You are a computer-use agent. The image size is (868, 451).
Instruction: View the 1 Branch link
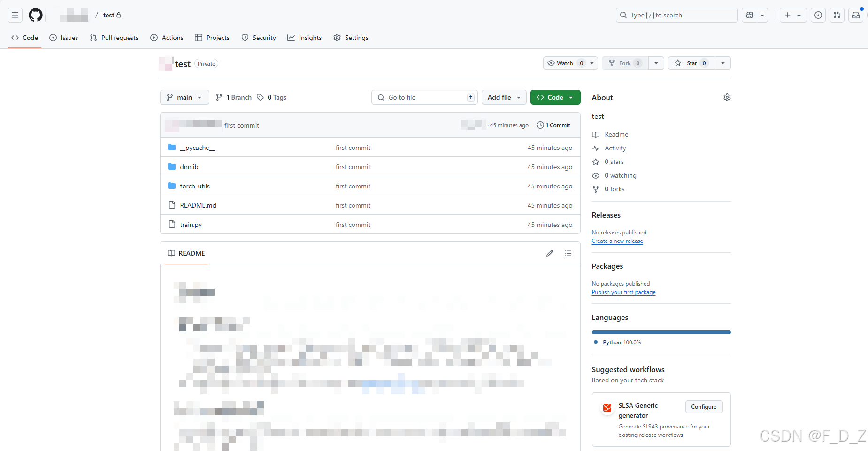pos(234,97)
